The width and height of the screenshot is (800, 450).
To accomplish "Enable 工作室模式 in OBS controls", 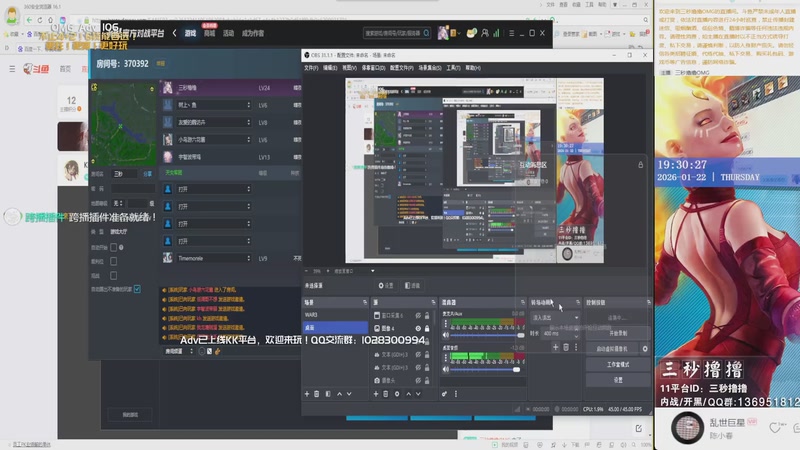I will [x=618, y=365].
